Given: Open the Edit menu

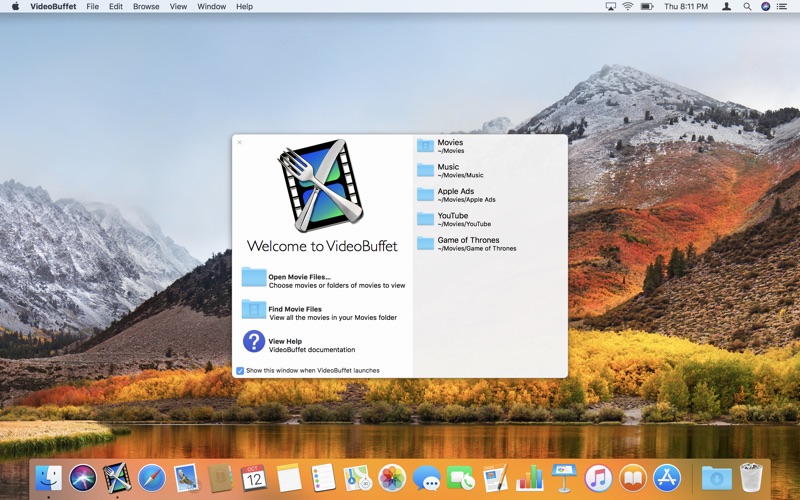Looking at the screenshot, I should 116,7.
